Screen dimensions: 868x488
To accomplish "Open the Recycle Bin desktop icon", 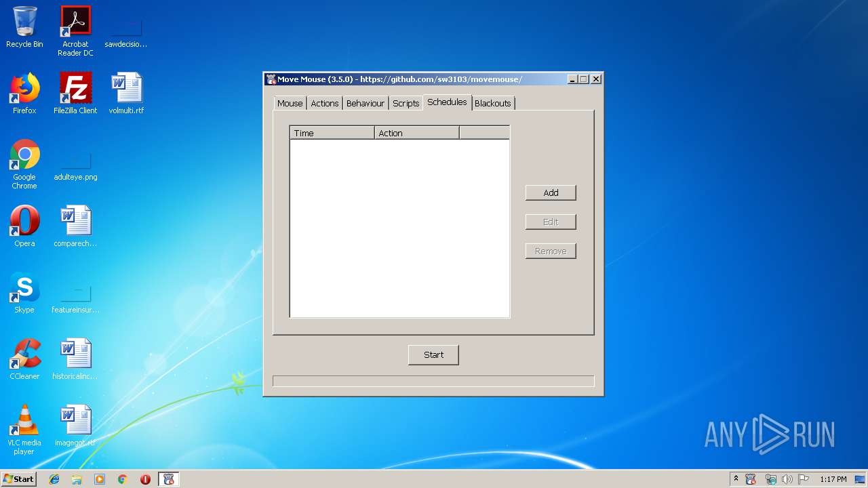I will (x=24, y=27).
